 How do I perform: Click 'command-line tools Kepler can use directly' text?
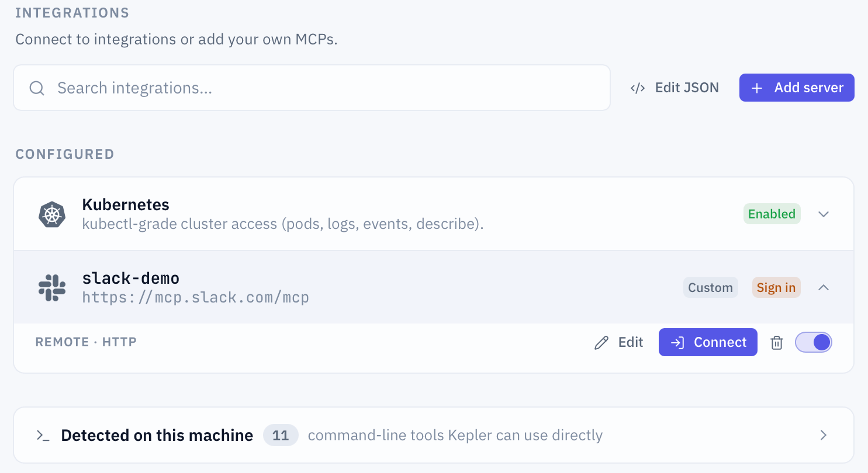[455, 436]
